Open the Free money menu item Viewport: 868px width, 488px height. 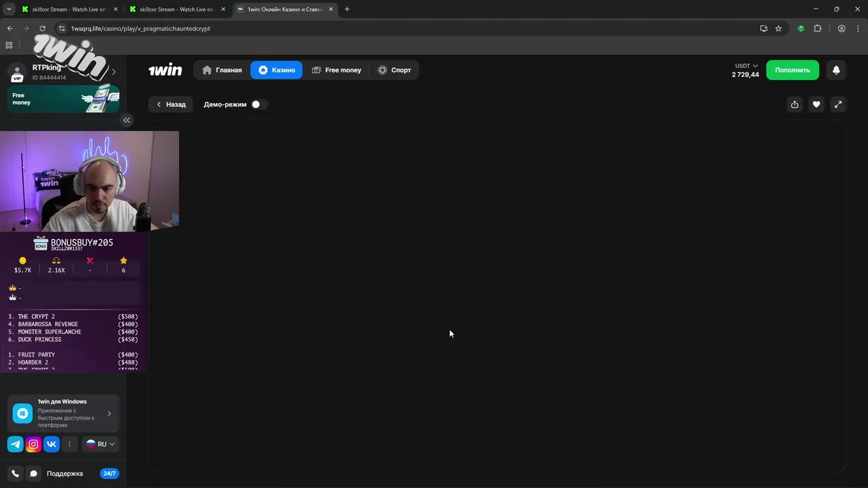pos(337,70)
